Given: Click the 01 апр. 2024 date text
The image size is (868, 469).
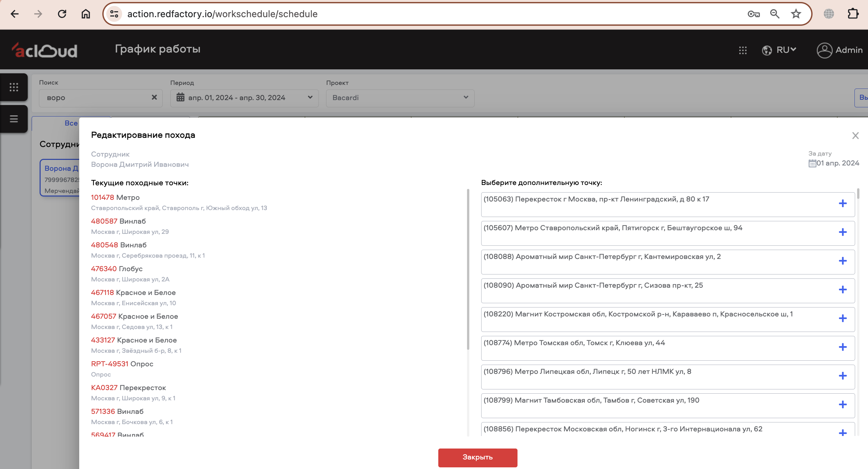Looking at the screenshot, I should (x=838, y=163).
